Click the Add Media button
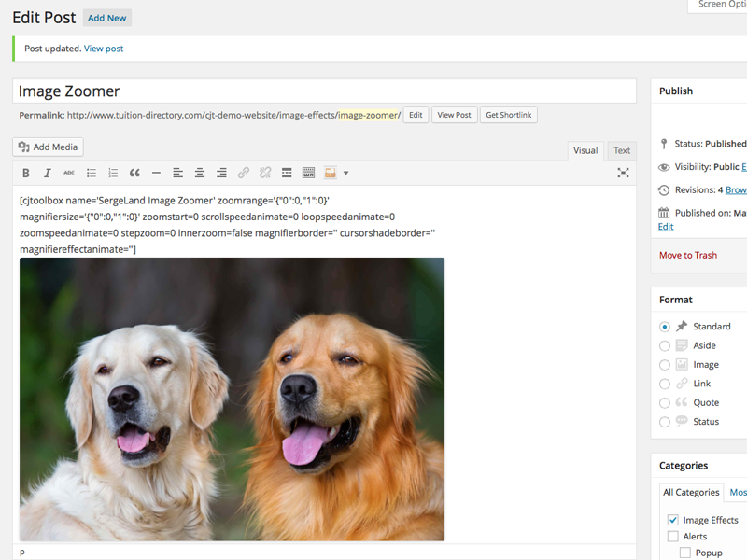 tap(49, 147)
